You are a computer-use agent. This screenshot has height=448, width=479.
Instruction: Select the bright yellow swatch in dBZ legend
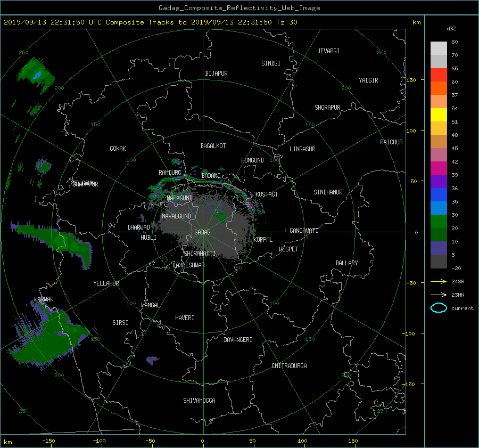[439, 115]
